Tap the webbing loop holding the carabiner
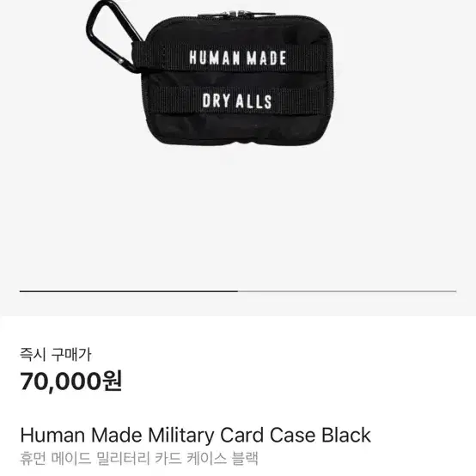The image size is (476, 476). (138, 58)
